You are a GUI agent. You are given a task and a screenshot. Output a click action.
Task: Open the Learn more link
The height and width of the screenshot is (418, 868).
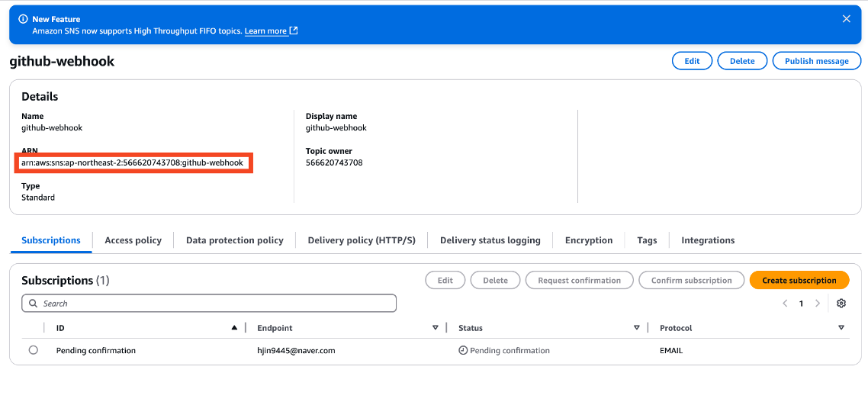point(265,31)
